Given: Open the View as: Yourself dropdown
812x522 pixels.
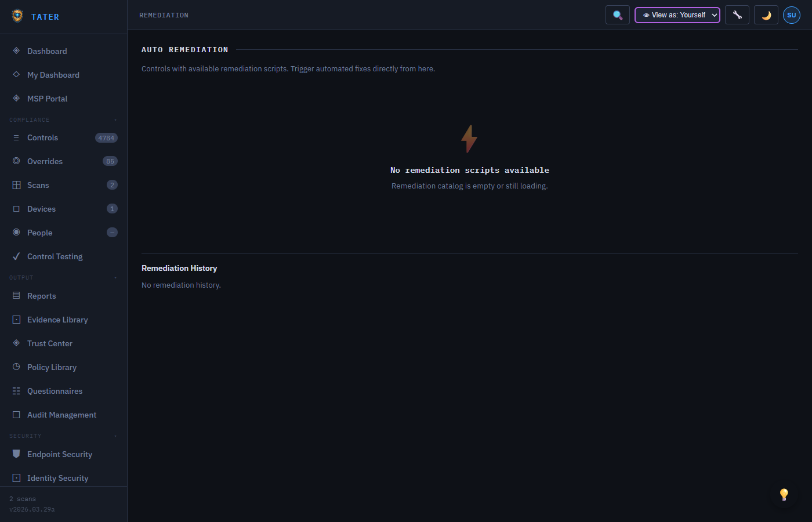Looking at the screenshot, I should 677,15.
